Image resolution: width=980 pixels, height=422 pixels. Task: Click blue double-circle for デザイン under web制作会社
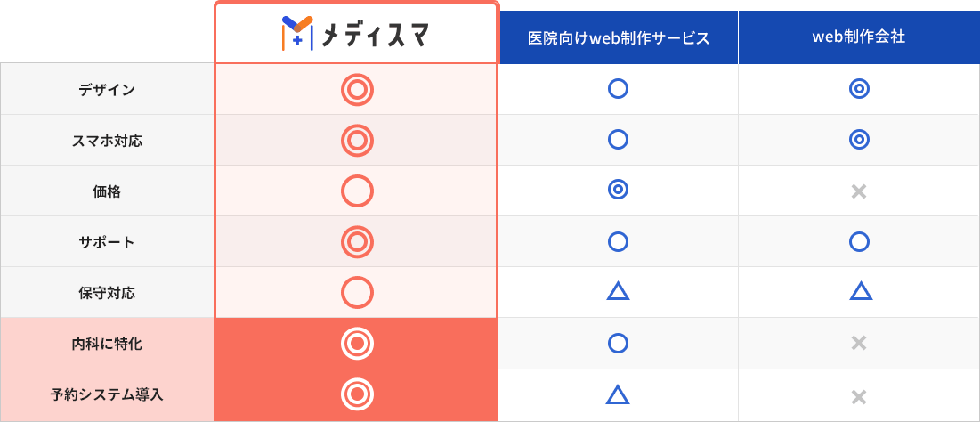click(x=859, y=89)
